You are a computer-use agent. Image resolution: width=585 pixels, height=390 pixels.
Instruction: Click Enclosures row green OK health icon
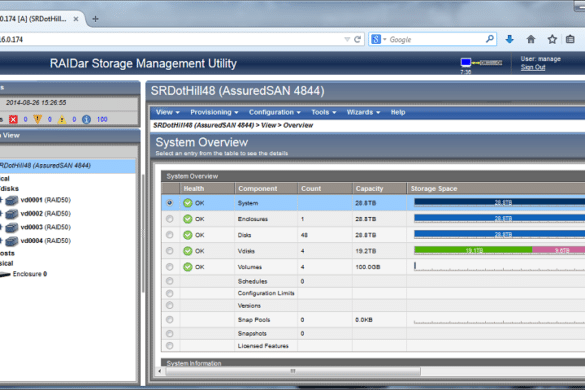188,219
